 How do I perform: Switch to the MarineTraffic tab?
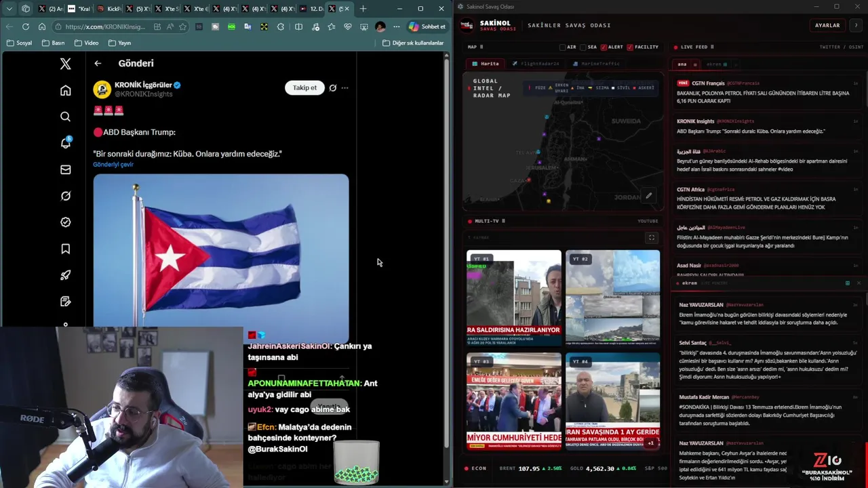click(x=596, y=64)
